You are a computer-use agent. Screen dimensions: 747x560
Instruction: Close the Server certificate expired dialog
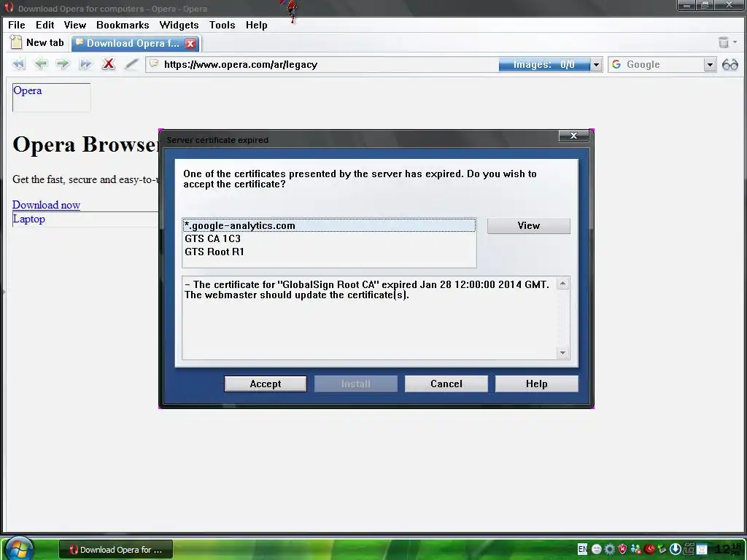pyautogui.click(x=573, y=136)
